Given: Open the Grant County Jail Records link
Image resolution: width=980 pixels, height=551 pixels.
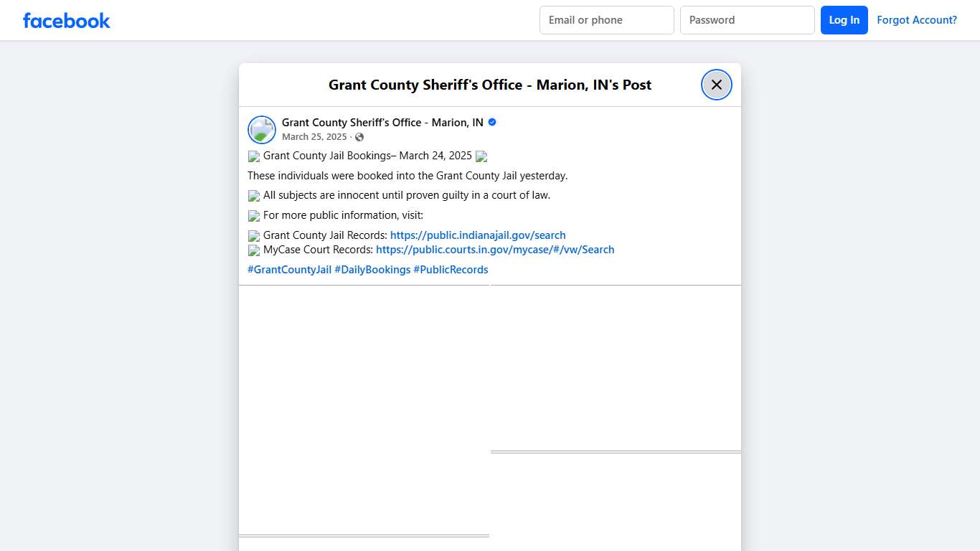Looking at the screenshot, I should tap(478, 235).
